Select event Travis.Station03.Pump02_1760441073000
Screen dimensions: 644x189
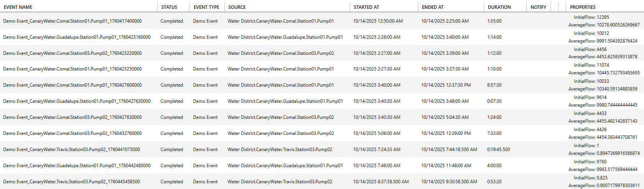pyautogui.click(x=72, y=150)
